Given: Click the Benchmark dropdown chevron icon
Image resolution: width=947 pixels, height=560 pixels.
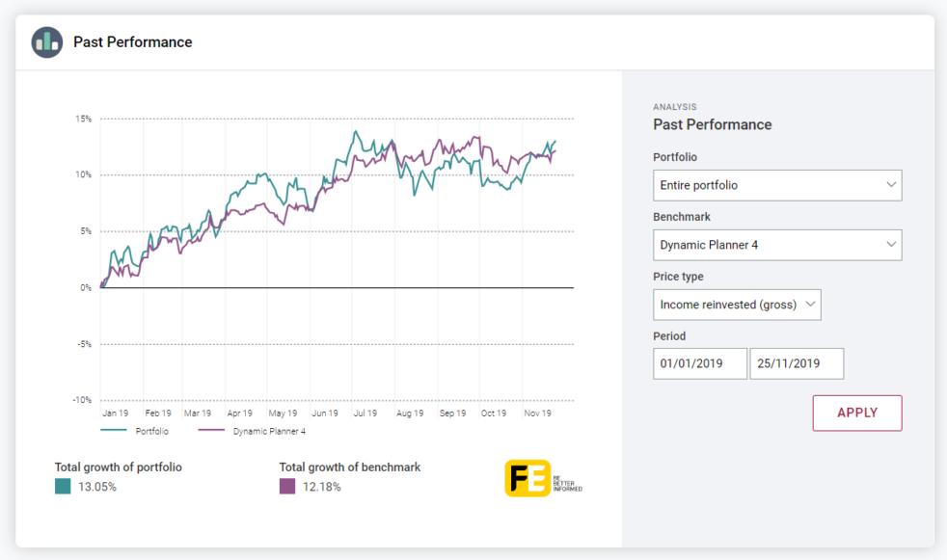Looking at the screenshot, I should tap(892, 245).
